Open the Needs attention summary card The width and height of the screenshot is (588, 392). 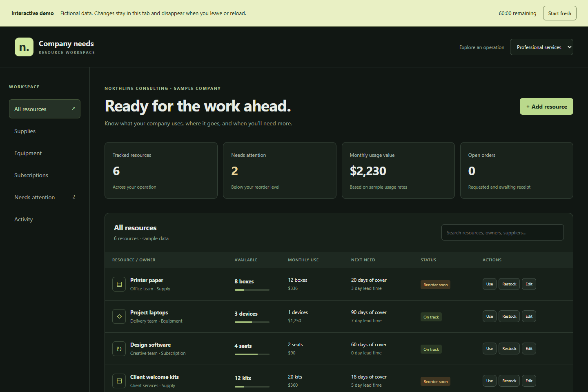click(280, 170)
